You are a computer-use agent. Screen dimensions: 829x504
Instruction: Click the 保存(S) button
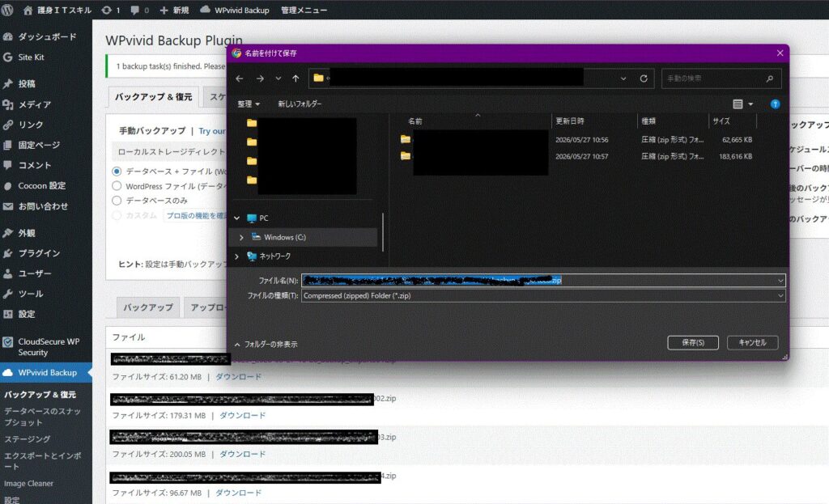point(693,342)
